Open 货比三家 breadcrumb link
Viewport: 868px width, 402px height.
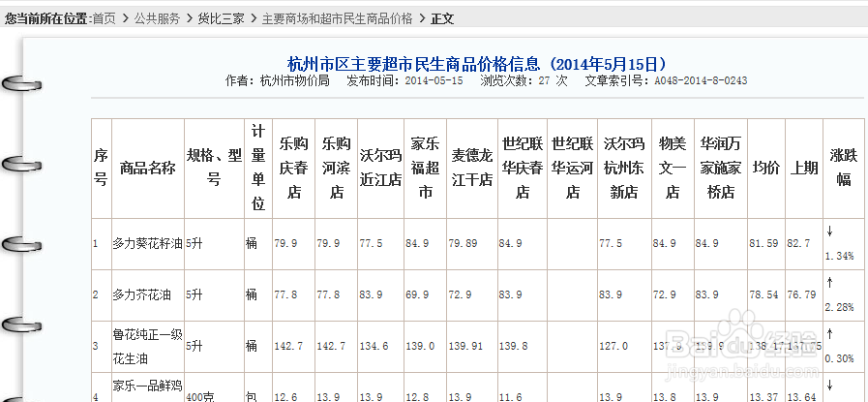coord(221,18)
